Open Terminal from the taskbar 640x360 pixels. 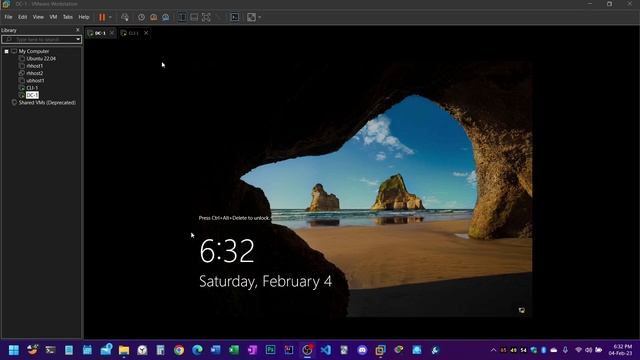(51, 350)
